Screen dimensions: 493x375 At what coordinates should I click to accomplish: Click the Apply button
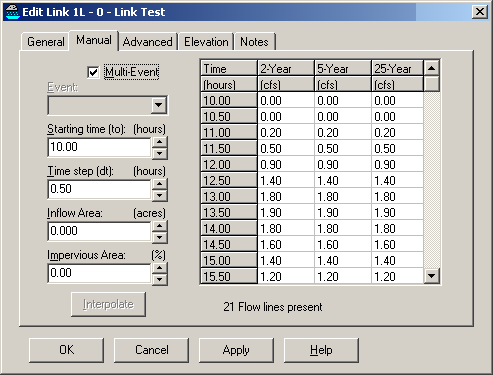(x=236, y=350)
